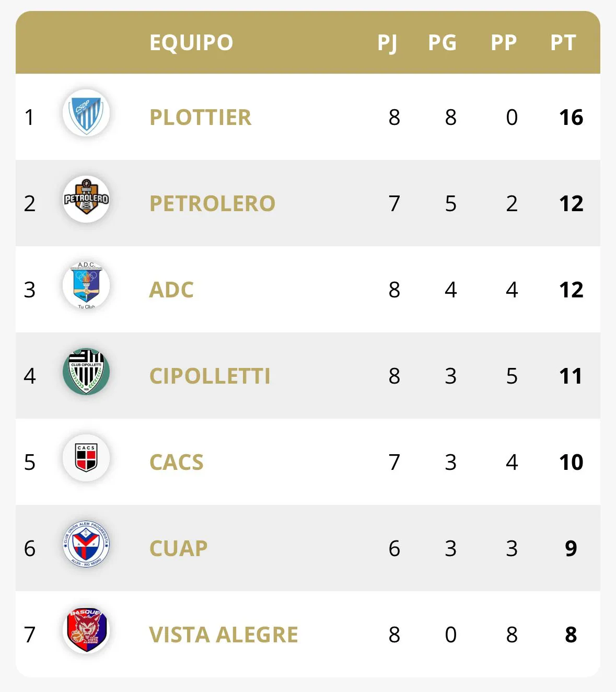Open the CACS team emblem
The height and width of the screenshot is (692, 616).
pyautogui.click(x=86, y=458)
